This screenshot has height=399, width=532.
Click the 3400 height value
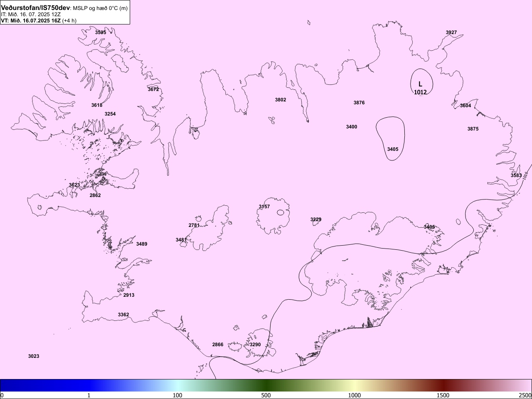[x=352, y=127]
